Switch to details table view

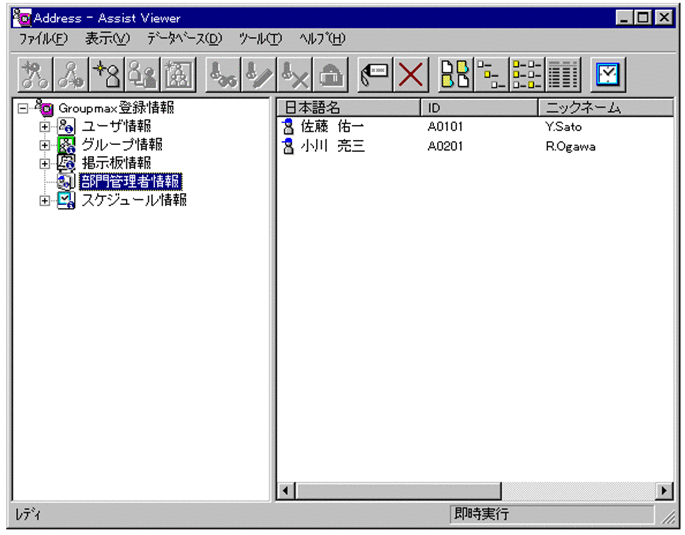click(563, 75)
